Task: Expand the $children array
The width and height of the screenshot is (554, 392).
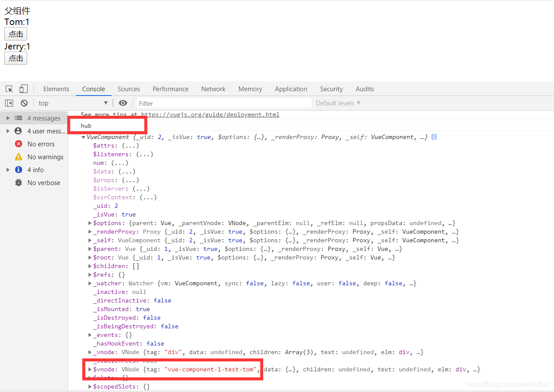Action: pyautogui.click(x=90, y=266)
